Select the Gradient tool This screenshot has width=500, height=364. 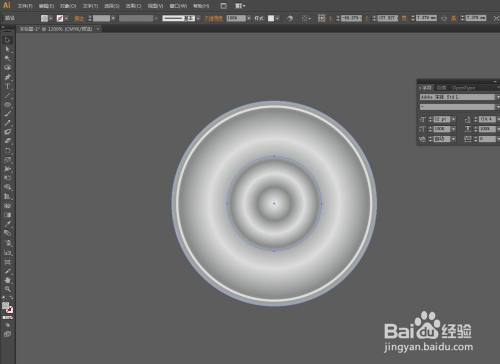pyautogui.click(x=7, y=215)
